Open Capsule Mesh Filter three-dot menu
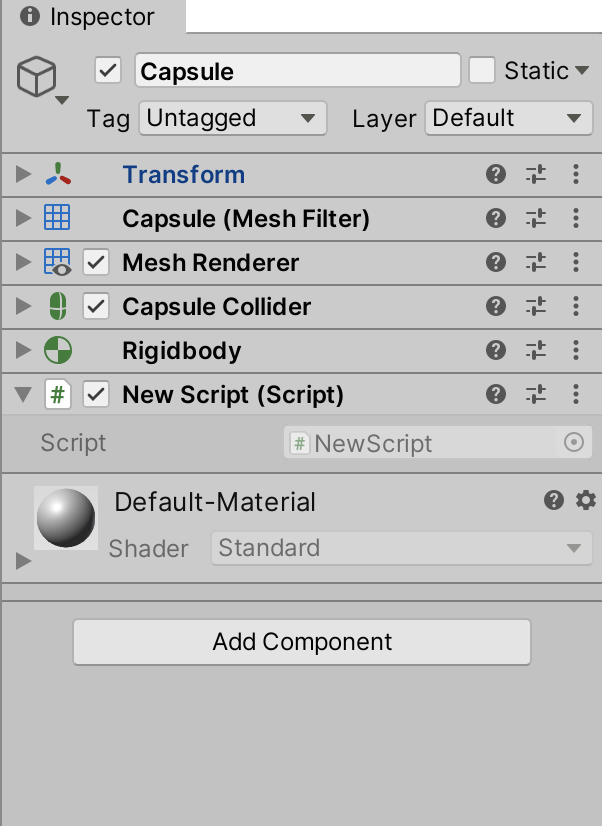This screenshot has height=826, width=602. pos(576,219)
